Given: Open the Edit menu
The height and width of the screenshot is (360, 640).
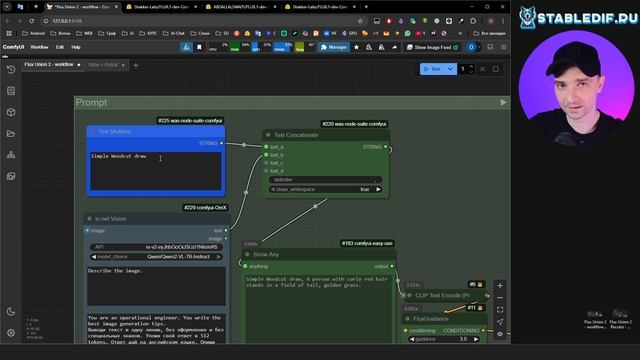Looking at the screenshot, I should (x=60, y=47).
